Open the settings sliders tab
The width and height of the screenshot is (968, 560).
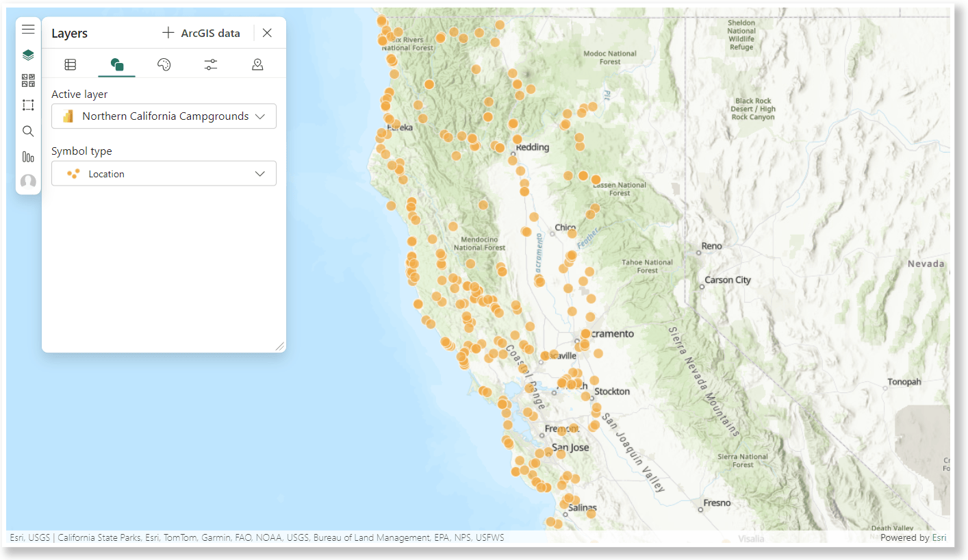tap(210, 64)
